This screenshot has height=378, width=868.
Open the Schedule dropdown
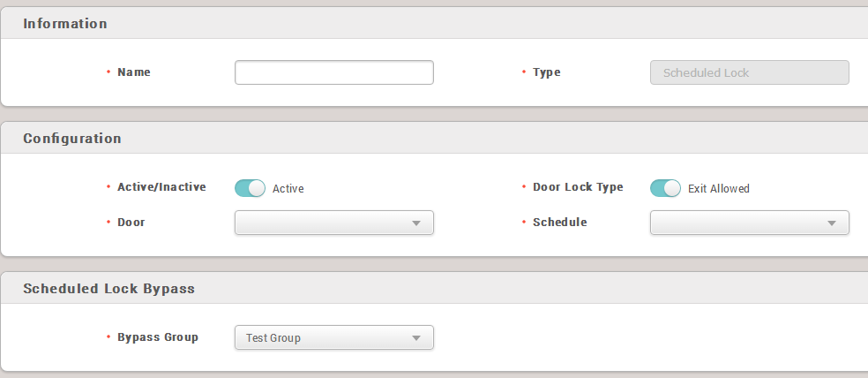(749, 223)
